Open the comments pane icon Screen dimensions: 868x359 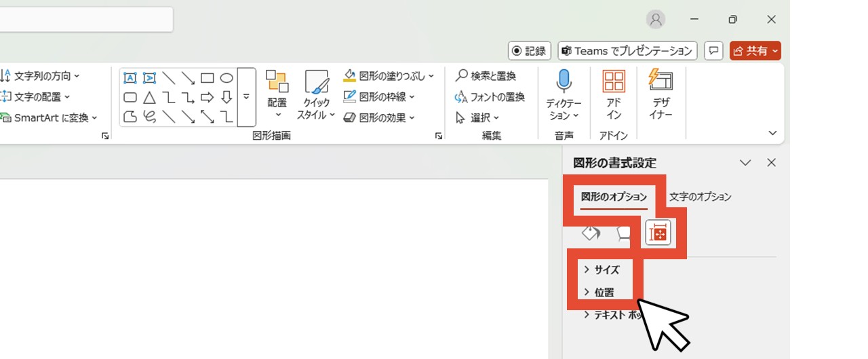click(713, 51)
